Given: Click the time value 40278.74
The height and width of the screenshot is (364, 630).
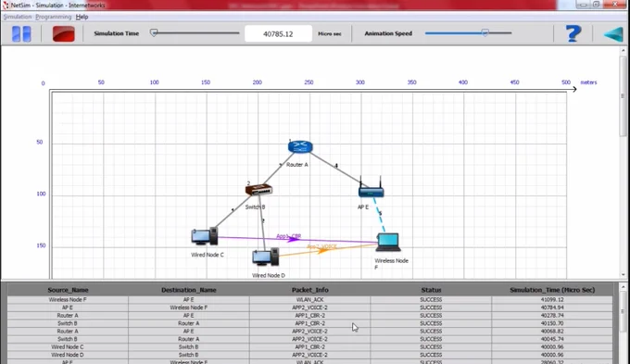Looking at the screenshot, I should click(552, 316).
